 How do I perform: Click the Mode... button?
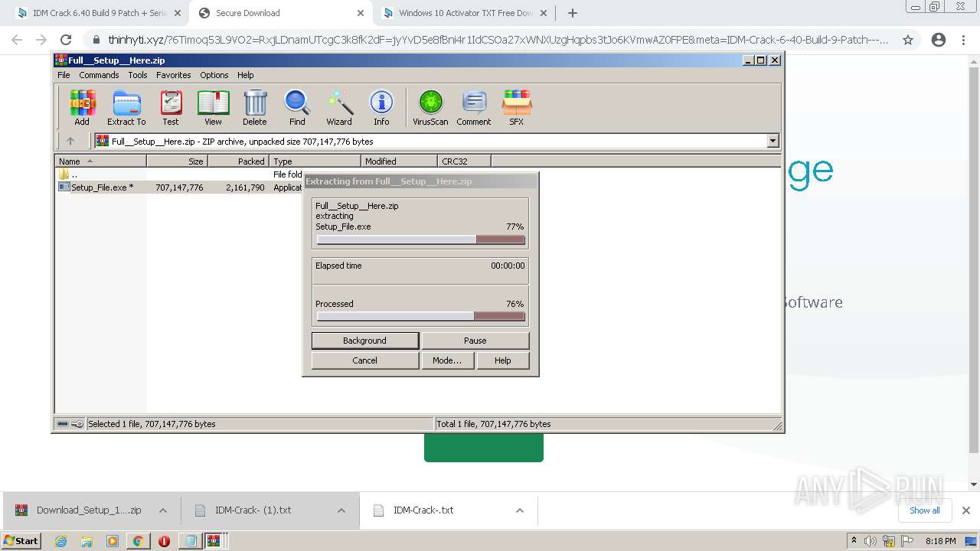click(x=447, y=360)
